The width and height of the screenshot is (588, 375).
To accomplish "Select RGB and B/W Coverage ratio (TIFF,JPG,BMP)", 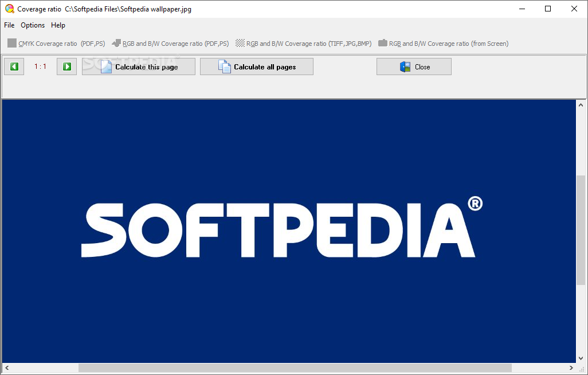I will (x=303, y=44).
